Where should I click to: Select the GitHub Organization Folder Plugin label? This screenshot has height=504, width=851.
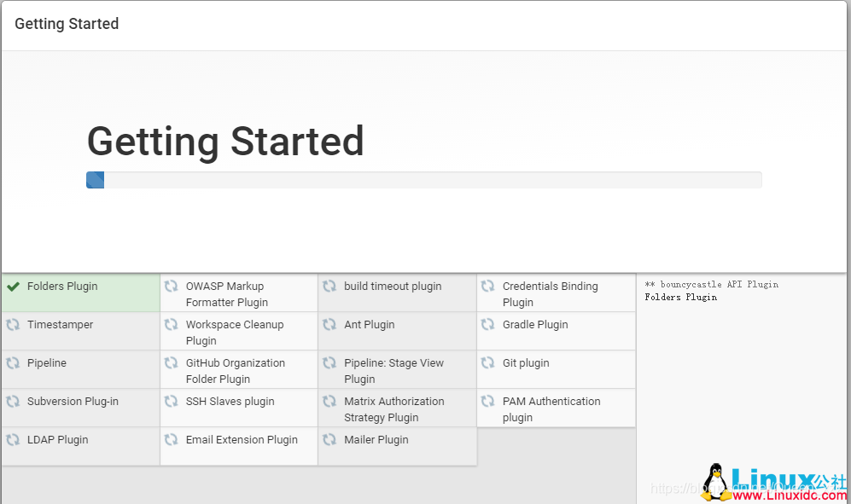point(235,371)
